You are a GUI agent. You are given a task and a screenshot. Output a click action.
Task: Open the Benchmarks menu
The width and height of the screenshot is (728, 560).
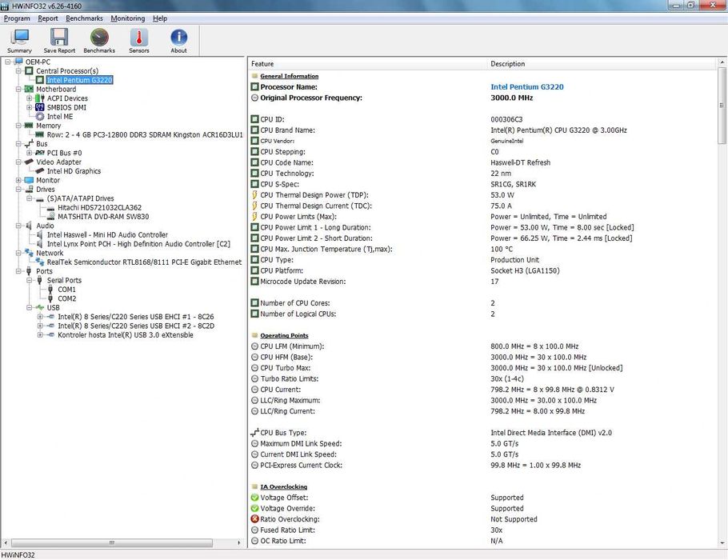point(84,18)
